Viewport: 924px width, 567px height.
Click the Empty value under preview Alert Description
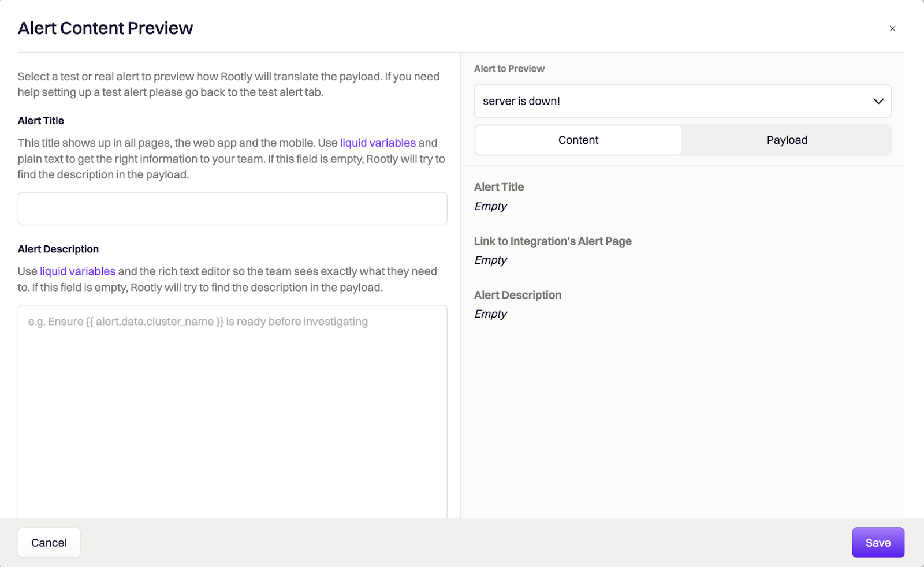(x=490, y=314)
